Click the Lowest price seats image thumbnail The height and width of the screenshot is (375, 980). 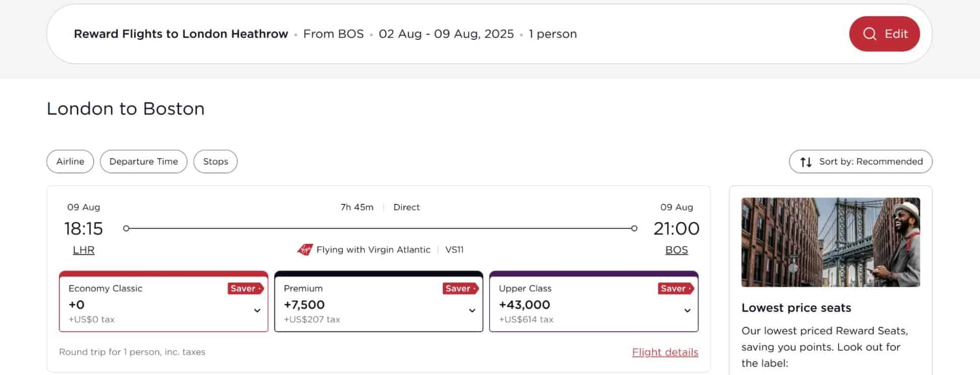pos(831,242)
